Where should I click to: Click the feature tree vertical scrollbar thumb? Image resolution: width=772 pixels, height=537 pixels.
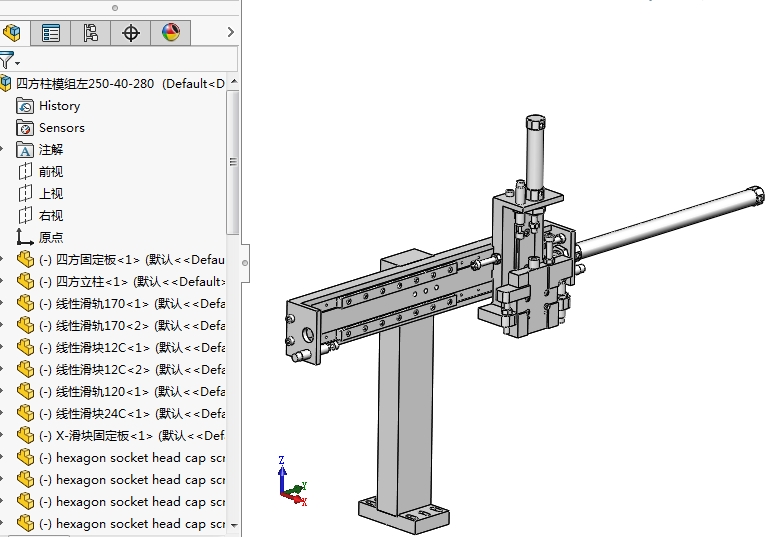point(233,162)
